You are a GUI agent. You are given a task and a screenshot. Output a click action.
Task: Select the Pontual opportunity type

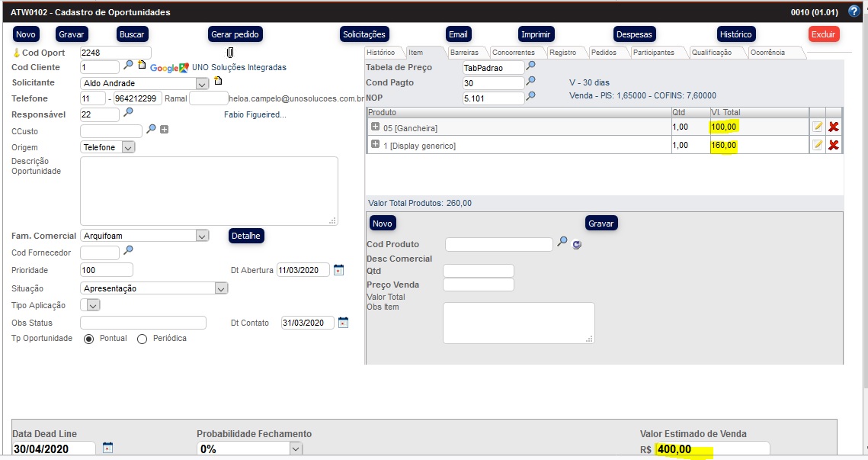click(x=88, y=339)
